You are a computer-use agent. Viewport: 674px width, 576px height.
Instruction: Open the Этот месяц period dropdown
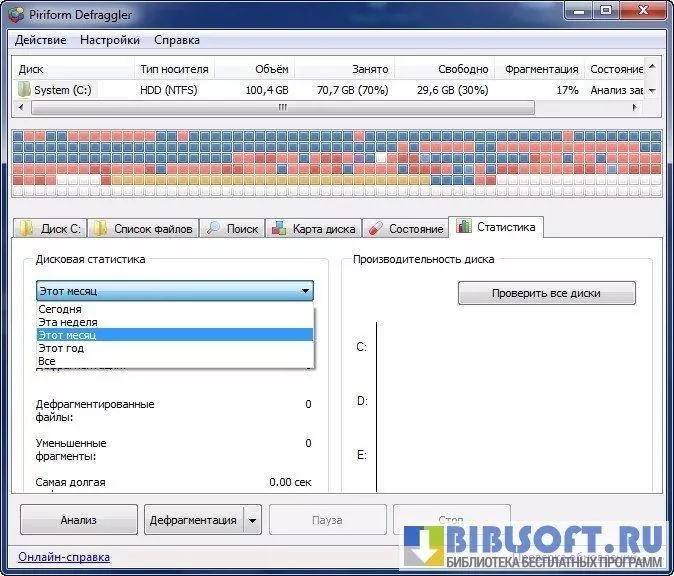pos(304,291)
